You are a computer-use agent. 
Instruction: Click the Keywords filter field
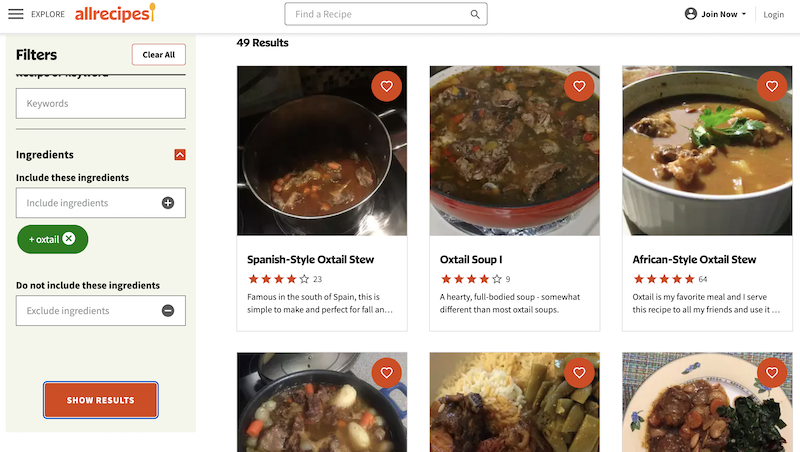coord(101,104)
